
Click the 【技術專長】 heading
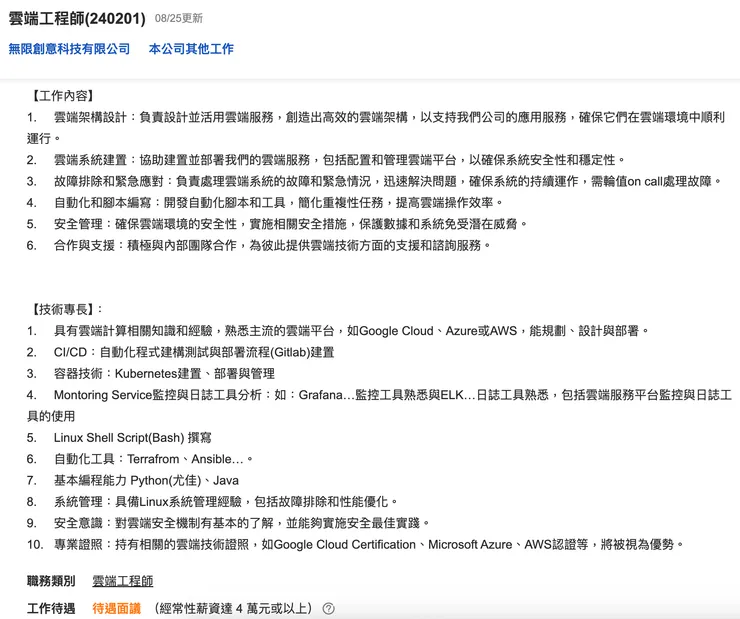click(x=65, y=310)
